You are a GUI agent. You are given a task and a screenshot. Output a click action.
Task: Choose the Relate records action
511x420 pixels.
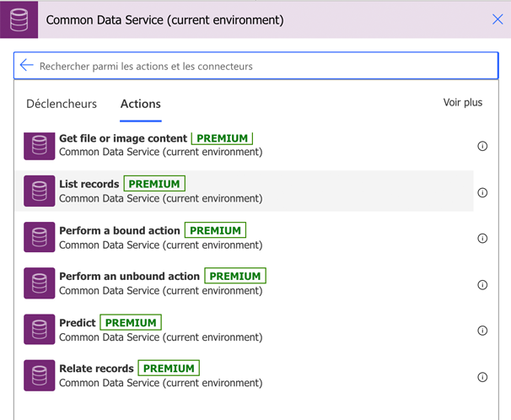[x=244, y=375]
